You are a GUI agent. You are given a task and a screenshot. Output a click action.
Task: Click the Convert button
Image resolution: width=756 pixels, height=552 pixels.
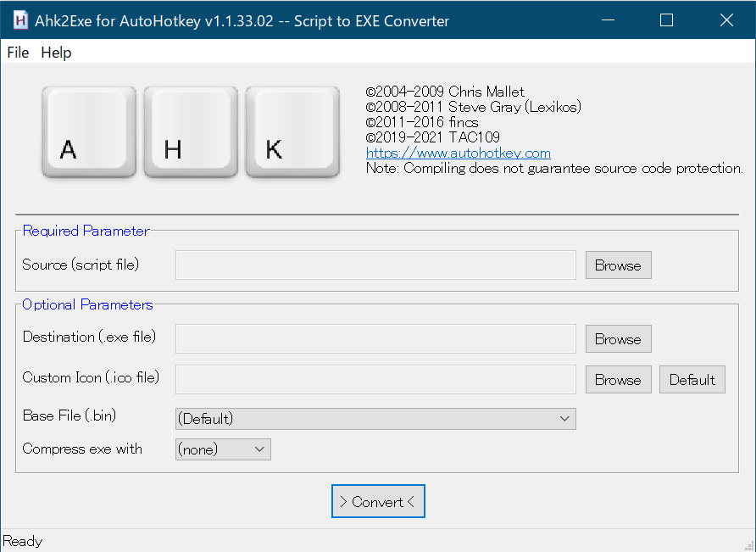[x=378, y=501]
